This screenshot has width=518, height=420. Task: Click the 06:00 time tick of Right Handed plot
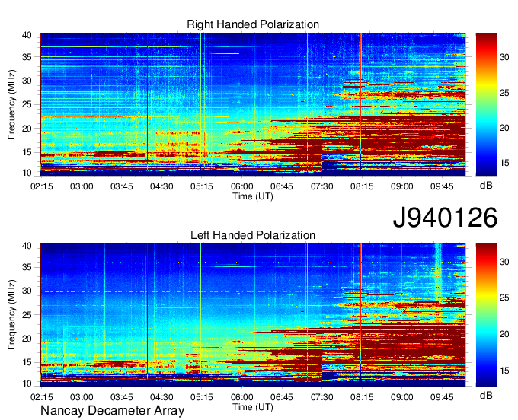click(x=241, y=186)
